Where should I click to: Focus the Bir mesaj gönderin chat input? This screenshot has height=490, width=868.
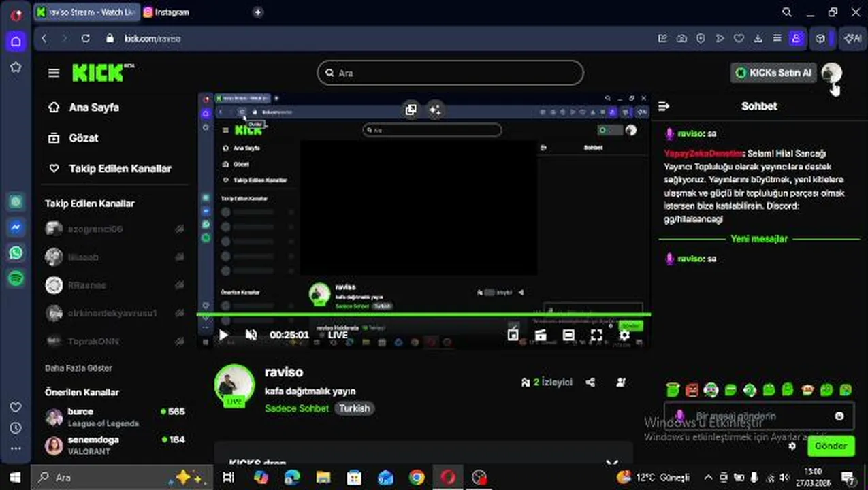(x=759, y=416)
